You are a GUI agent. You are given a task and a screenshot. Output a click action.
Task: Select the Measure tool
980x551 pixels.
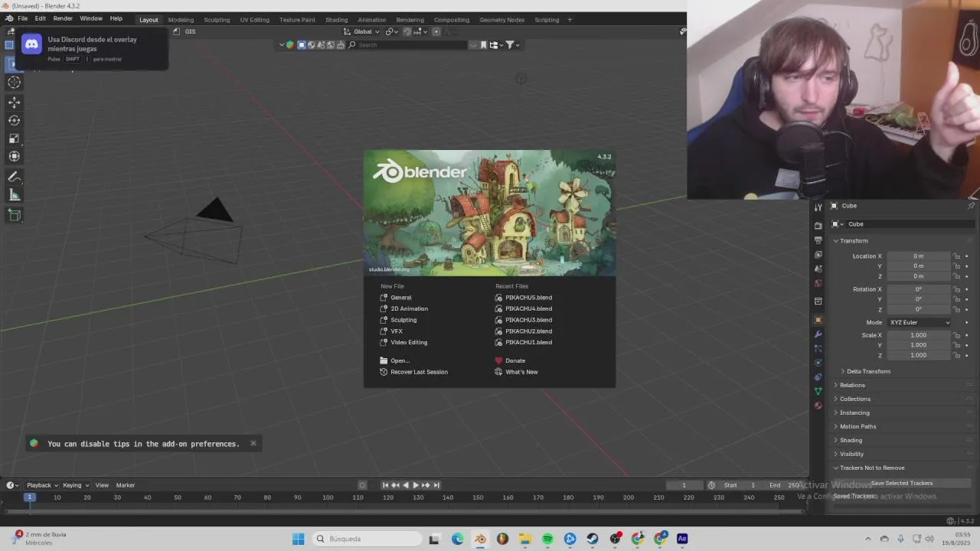15,195
